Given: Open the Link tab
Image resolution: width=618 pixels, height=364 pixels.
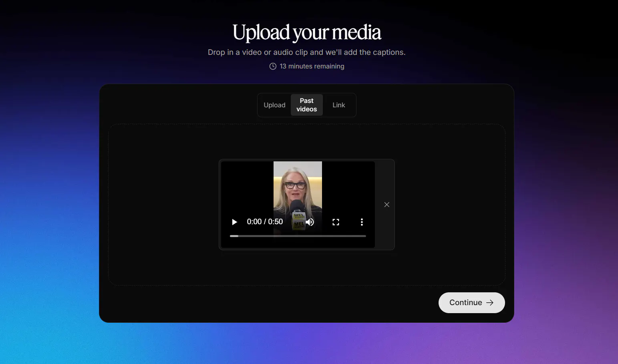Looking at the screenshot, I should pos(339,105).
